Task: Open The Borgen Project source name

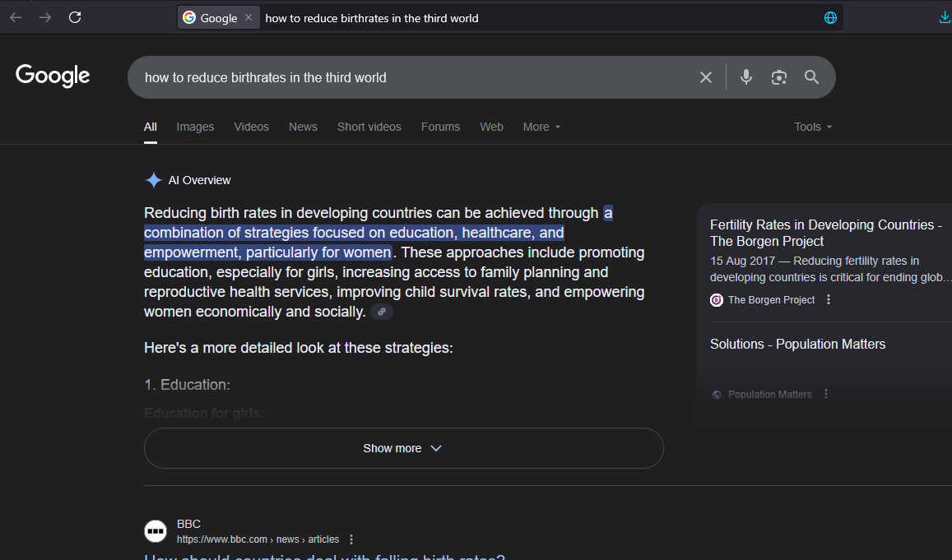Action: tap(772, 299)
